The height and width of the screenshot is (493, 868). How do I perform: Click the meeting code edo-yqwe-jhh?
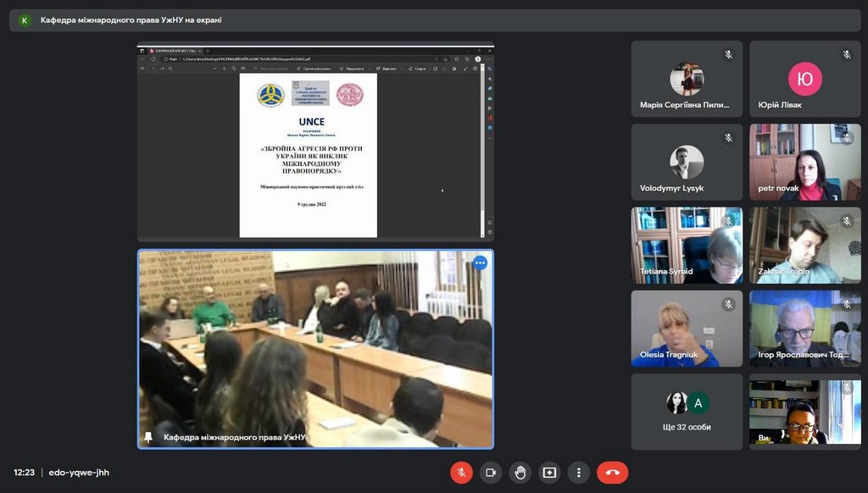pyautogui.click(x=80, y=473)
